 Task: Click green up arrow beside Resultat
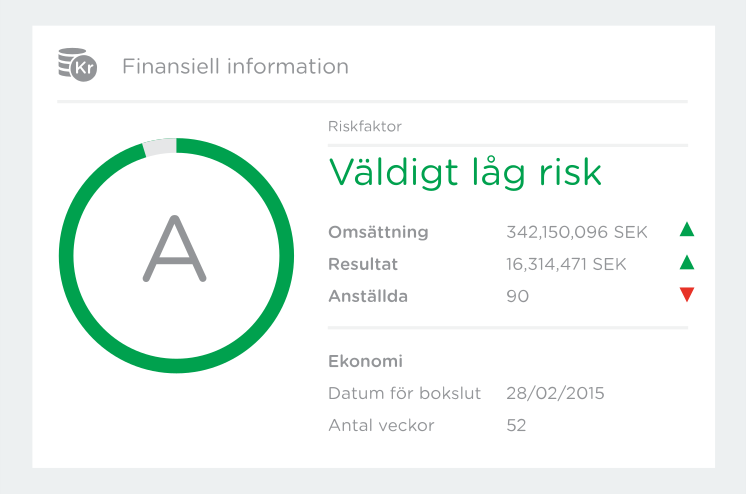(x=686, y=263)
